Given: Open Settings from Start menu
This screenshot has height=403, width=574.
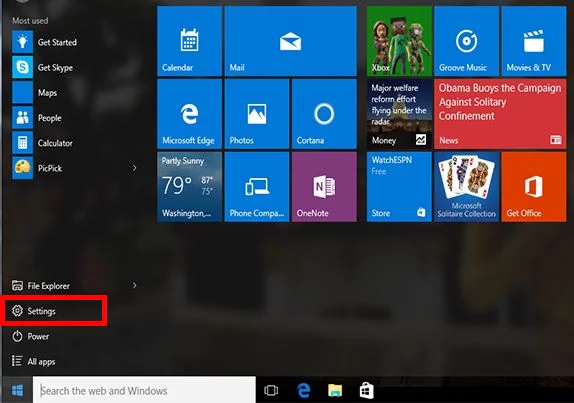Looking at the screenshot, I should pyautogui.click(x=55, y=311).
